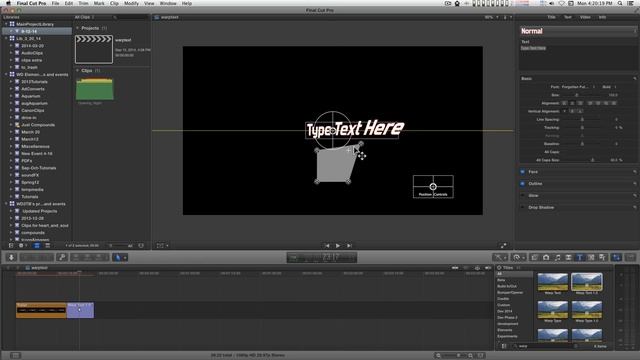This screenshot has height=360, width=640.
Task: Switch to the Info inspector tab
Action: [602, 17]
